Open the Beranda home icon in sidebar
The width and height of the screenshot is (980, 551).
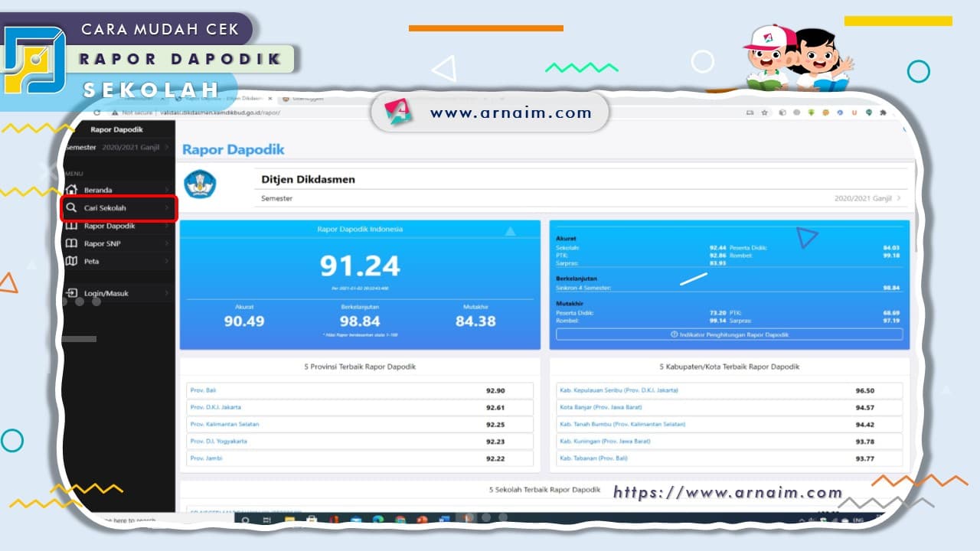tap(71, 190)
